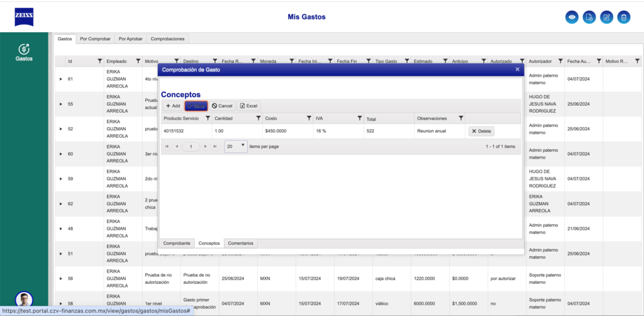Expand row with Id 55

click(61, 104)
